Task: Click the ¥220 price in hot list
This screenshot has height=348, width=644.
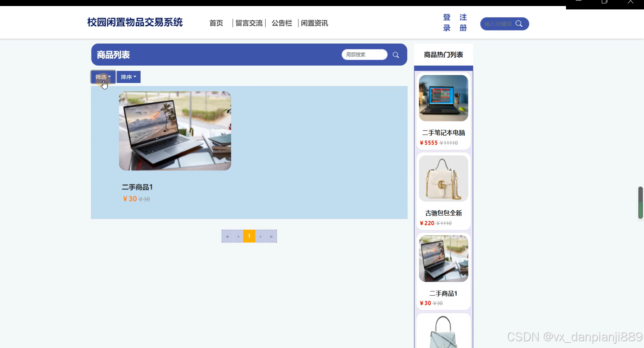Action: click(427, 223)
